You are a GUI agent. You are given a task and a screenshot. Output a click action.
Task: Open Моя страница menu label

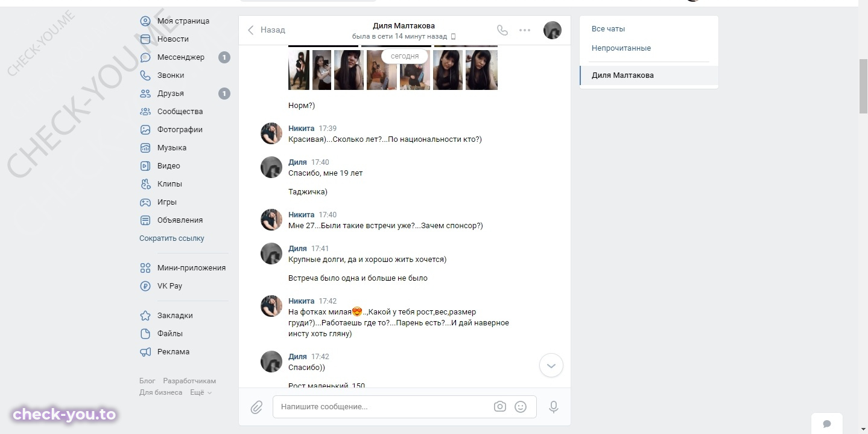click(x=183, y=21)
